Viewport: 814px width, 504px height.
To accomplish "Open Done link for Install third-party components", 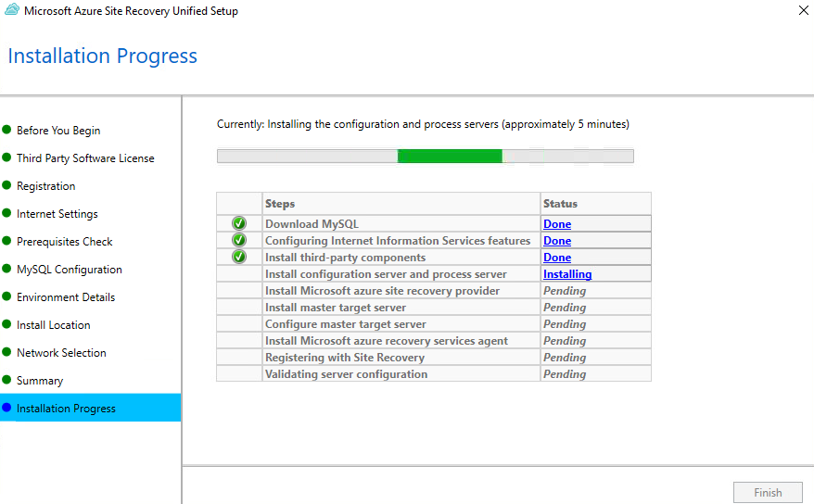I will [557, 258].
